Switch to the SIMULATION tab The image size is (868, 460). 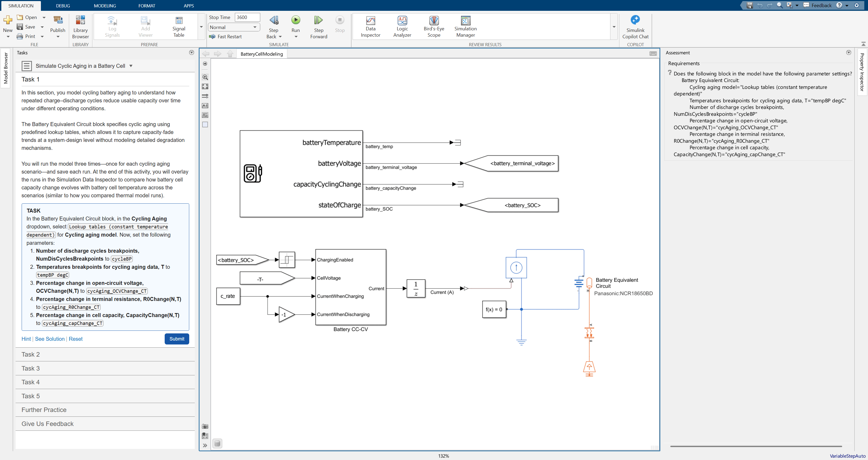point(21,6)
